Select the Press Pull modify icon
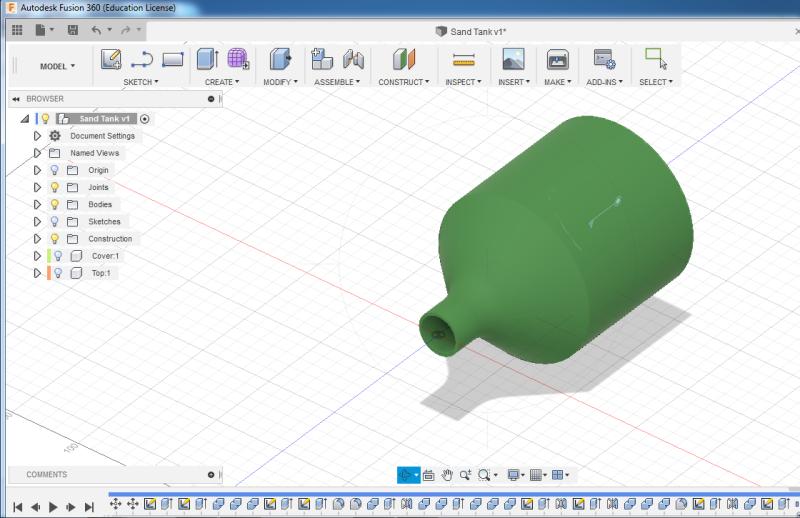The height and width of the screenshot is (518, 800). point(280,59)
